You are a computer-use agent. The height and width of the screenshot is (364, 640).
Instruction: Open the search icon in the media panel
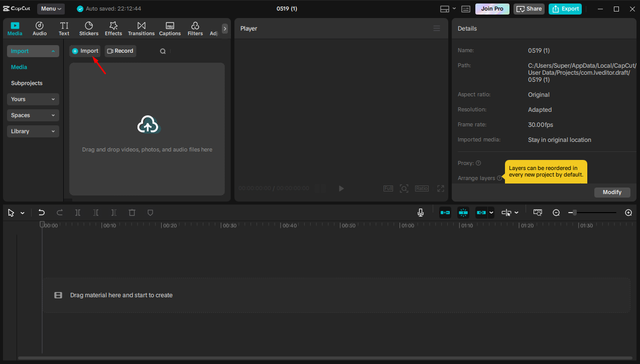point(163,51)
